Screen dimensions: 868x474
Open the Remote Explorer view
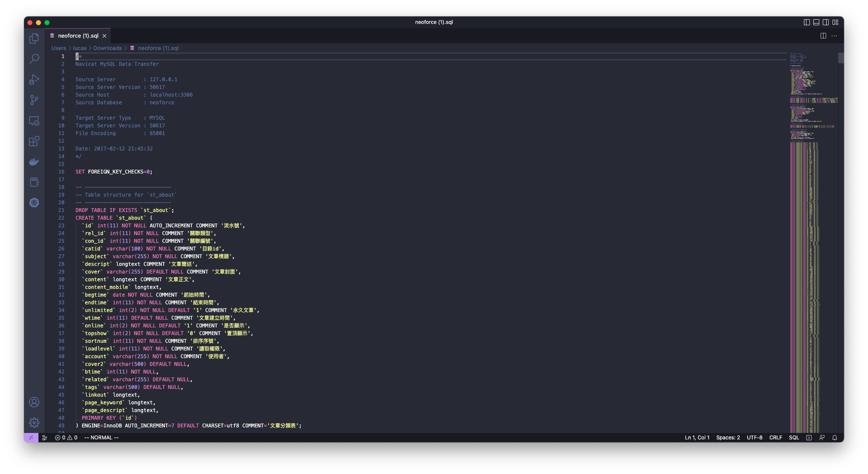[34, 121]
